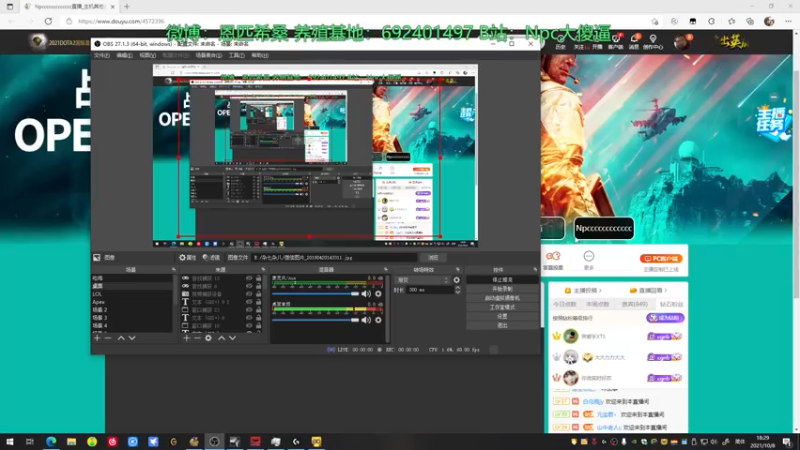Click 工作室模式 studio mode button

pos(502,307)
